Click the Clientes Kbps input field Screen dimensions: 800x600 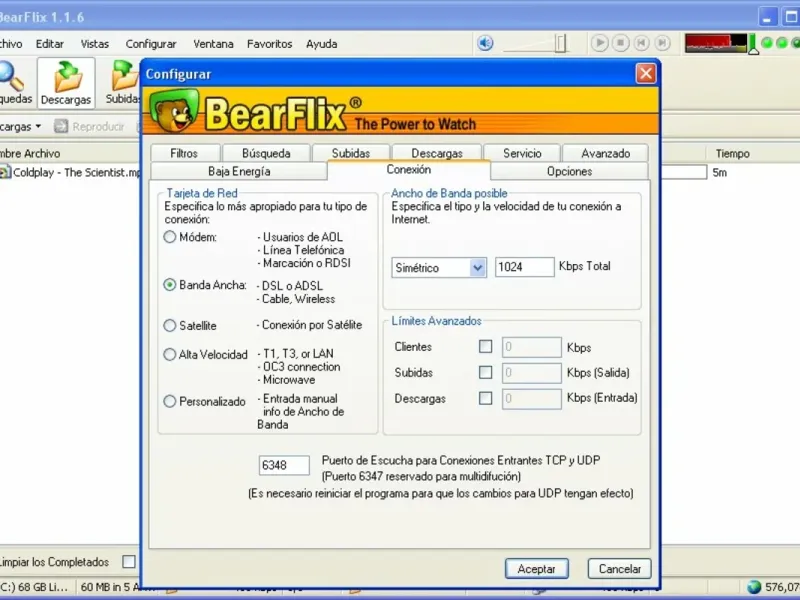(532, 347)
